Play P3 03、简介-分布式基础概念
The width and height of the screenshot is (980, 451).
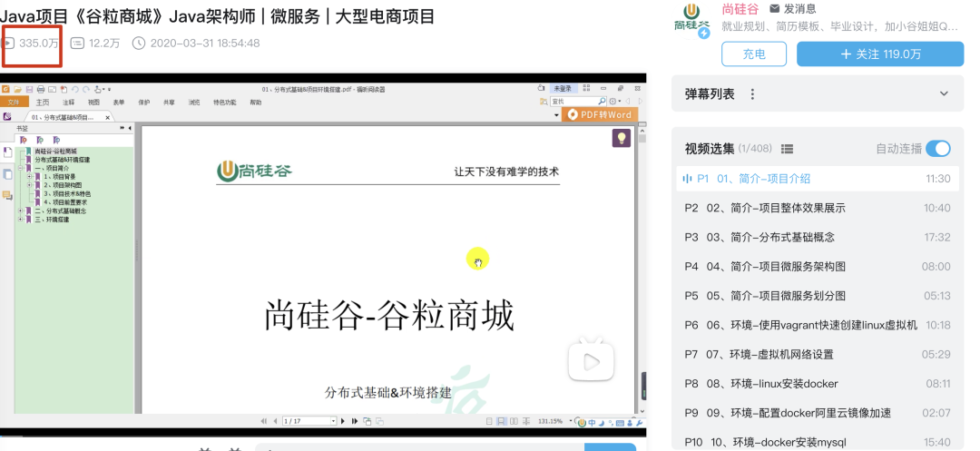[818, 238]
